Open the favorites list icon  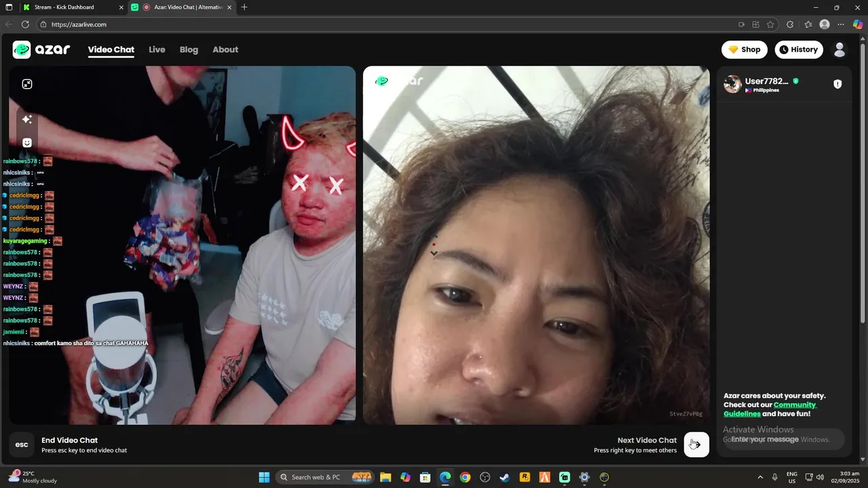click(808, 24)
